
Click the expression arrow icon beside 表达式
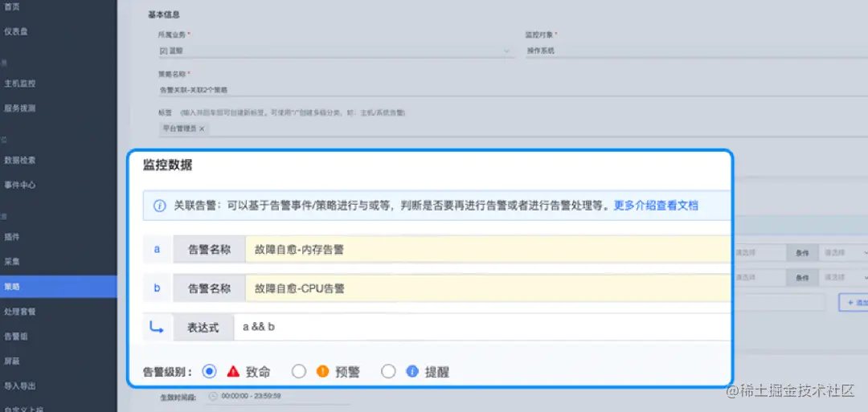point(157,328)
